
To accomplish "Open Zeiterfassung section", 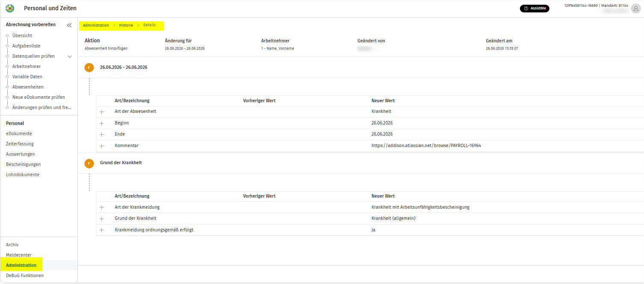I will [20, 144].
